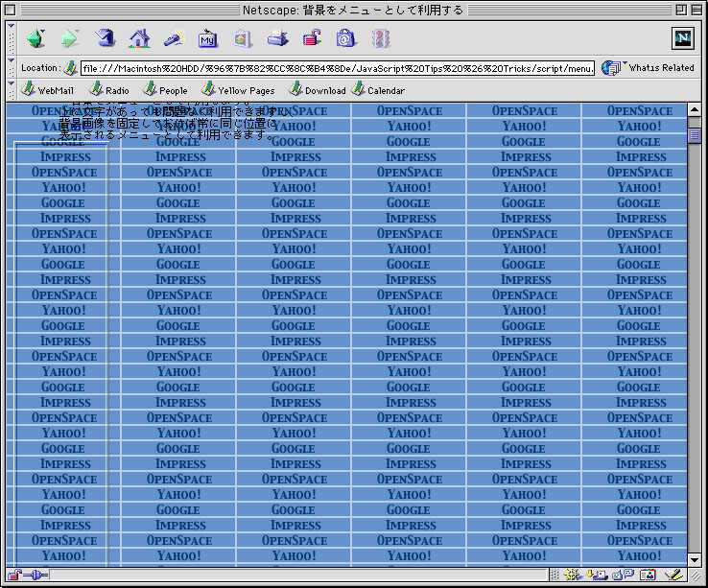Click the window close box
The width and height of the screenshot is (708, 588).
[x=10, y=10]
